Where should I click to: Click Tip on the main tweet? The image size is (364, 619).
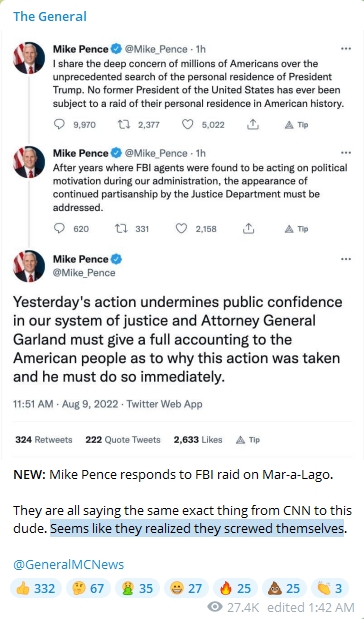point(248,440)
